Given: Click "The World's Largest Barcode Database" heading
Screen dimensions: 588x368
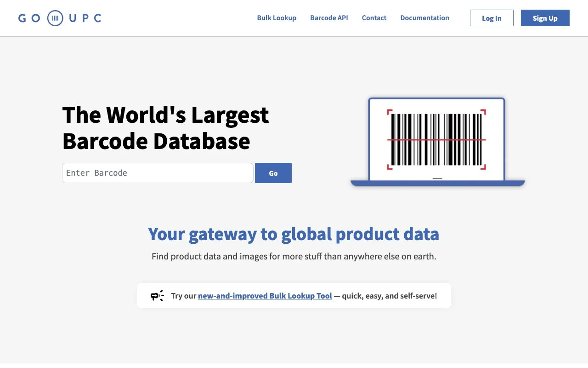Looking at the screenshot, I should click(165, 128).
